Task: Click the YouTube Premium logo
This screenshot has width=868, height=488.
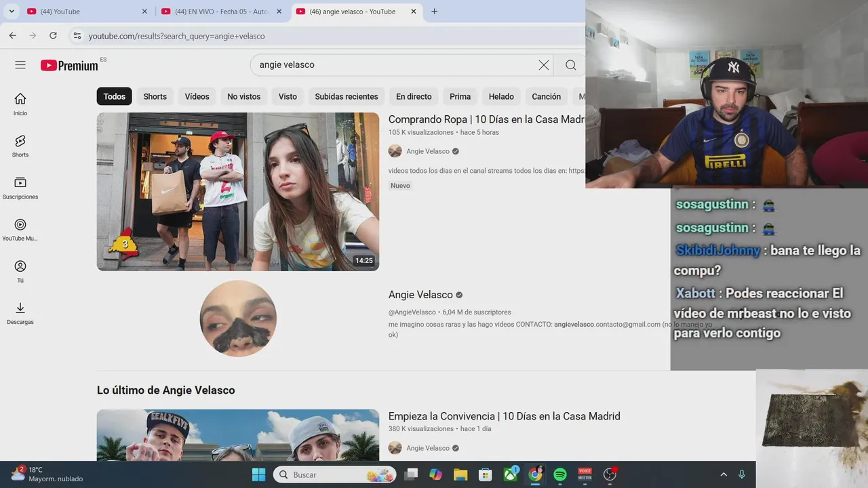Action: click(69, 65)
